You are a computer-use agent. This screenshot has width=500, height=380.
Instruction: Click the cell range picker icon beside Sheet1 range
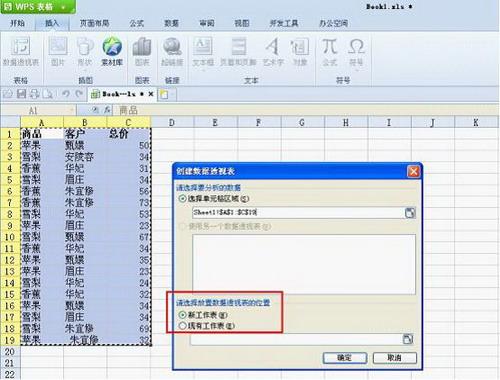pos(410,213)
